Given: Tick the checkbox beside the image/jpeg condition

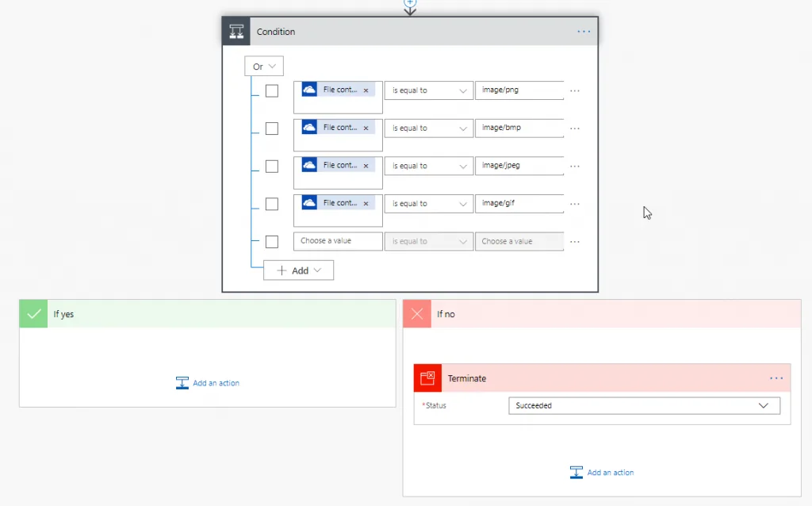Looking at the screenshot, I should (x=271, y=166).
